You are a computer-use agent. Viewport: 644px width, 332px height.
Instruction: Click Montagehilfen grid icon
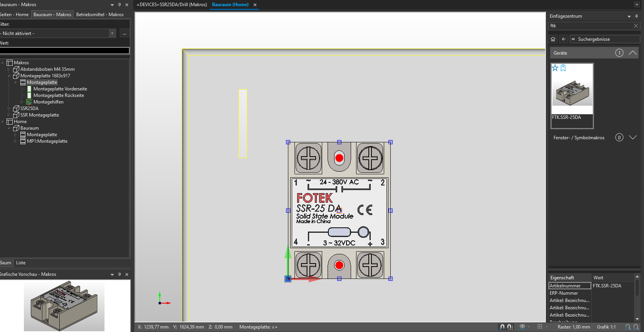29,102
